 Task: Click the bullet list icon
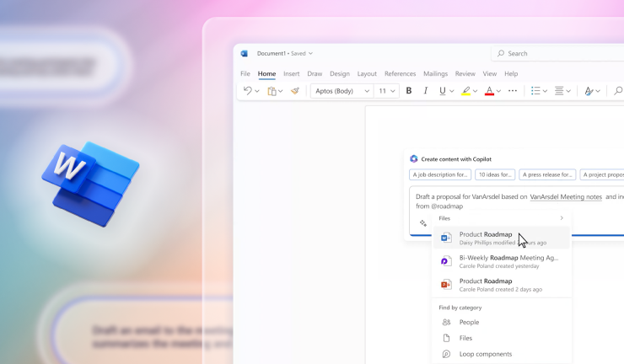[535, 91]
